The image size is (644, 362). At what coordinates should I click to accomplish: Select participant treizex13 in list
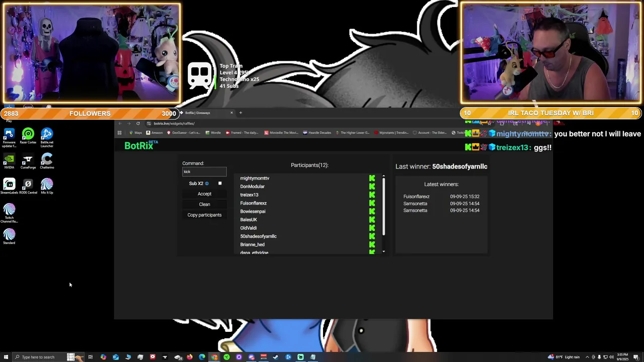coord(249,195)
